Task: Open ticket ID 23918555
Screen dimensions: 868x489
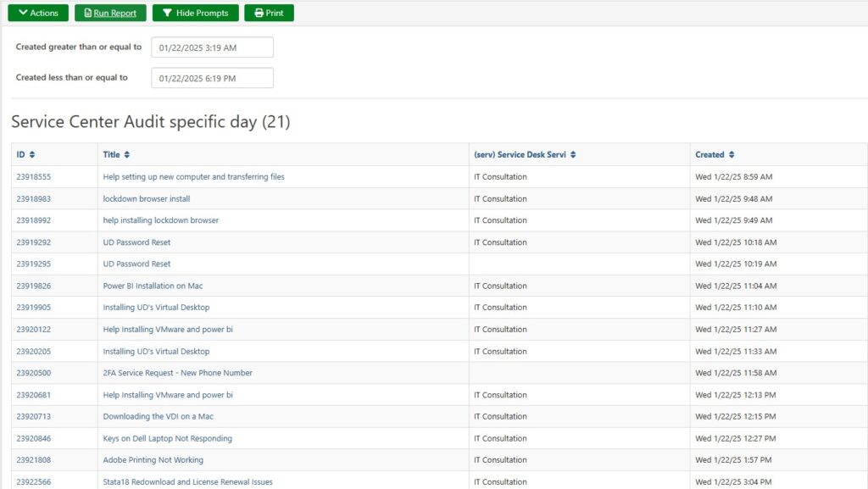Action: 34,177
